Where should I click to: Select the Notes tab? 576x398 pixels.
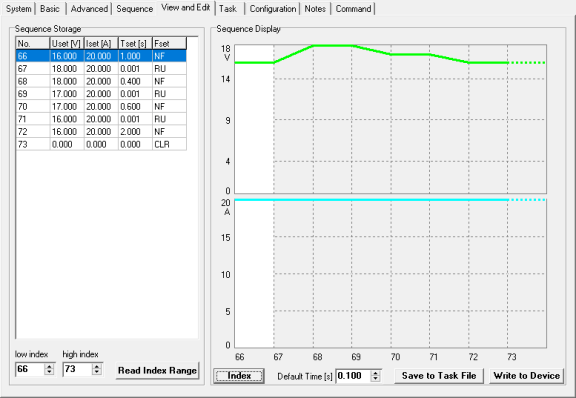point(315,8)
